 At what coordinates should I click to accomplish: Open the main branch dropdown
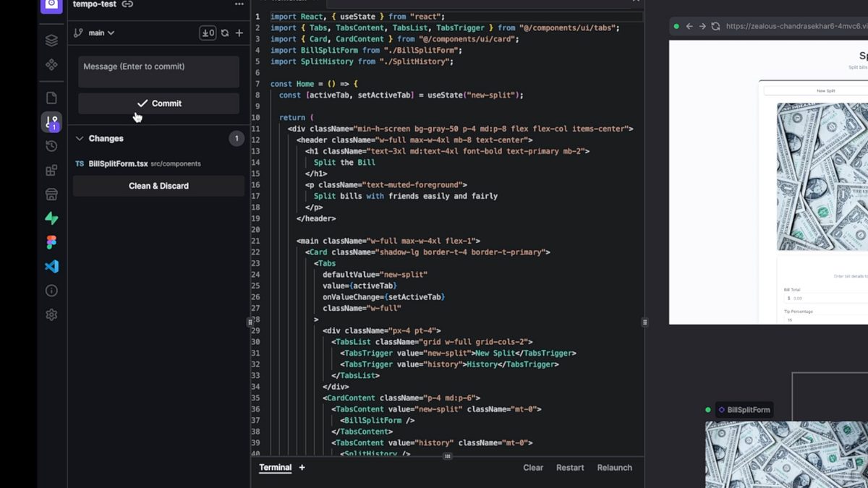(94, 33)
